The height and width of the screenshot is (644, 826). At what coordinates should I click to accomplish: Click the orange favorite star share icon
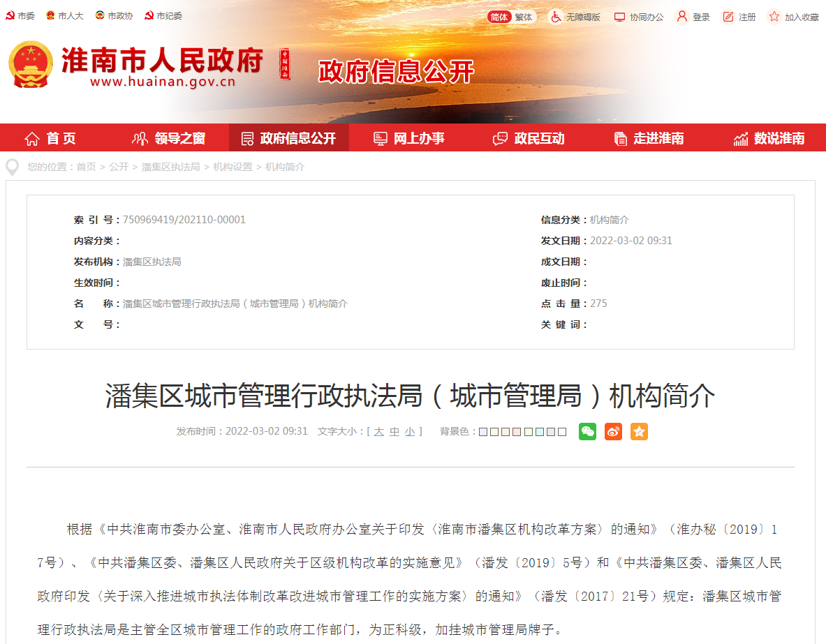coord(638,432)
